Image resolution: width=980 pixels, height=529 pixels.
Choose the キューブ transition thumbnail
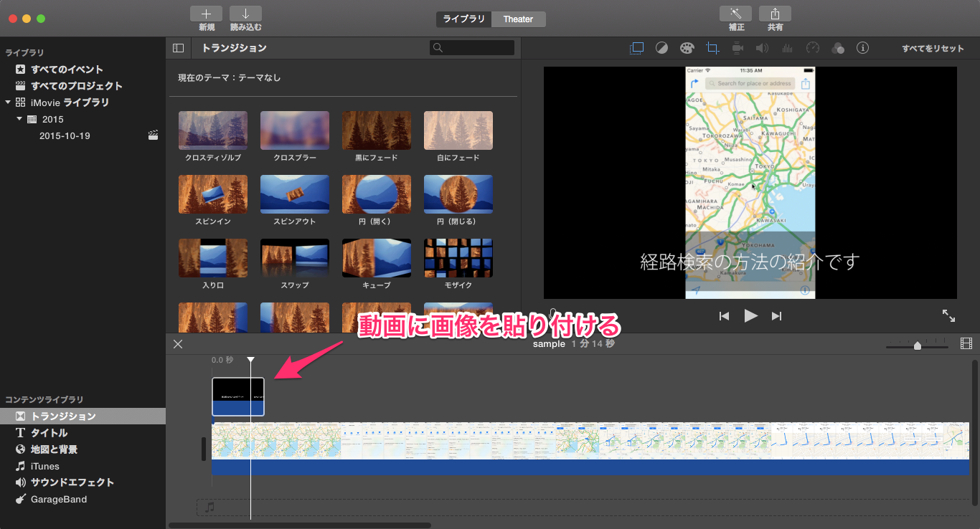[377, 258]
